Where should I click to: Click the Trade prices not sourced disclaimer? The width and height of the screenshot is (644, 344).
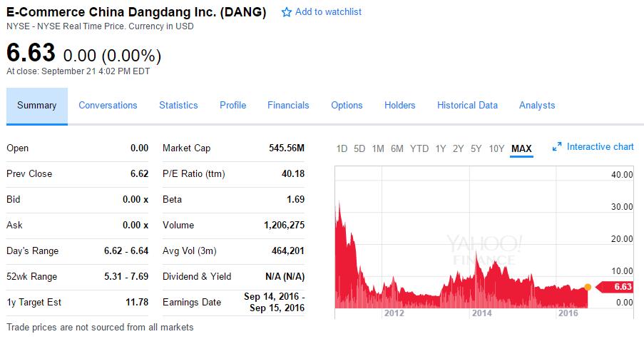(x=100, y=328)
